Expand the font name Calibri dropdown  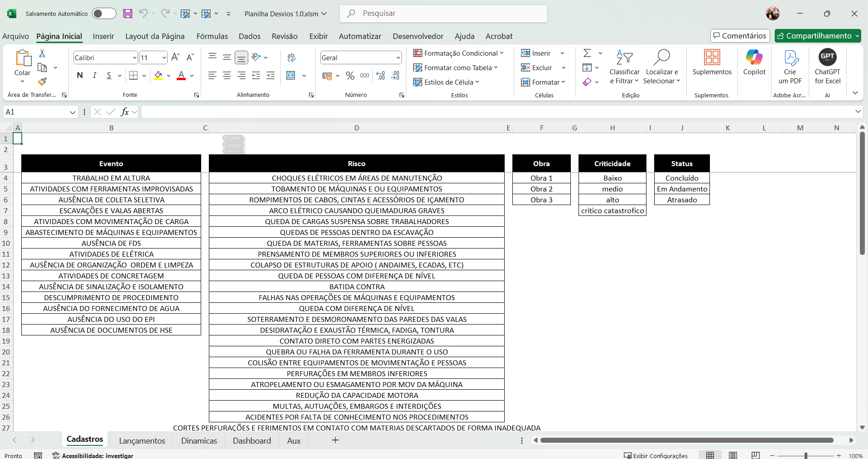click(x=135, y=57)
